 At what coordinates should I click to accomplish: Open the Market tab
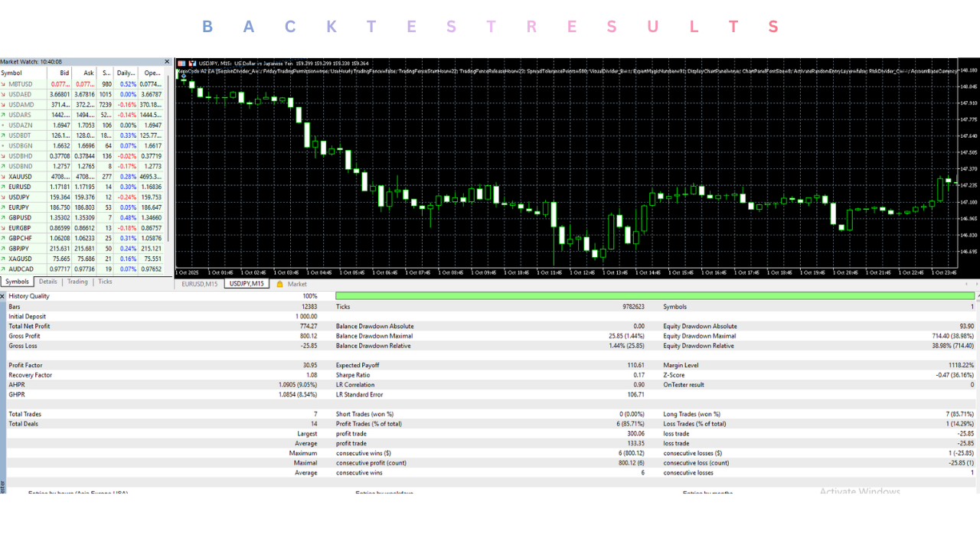[x=298, y=283]
